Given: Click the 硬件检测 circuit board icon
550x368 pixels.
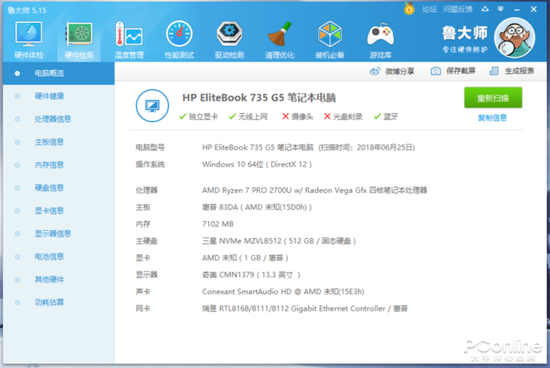Looking at the screenshot, I should (x=79, y=40).
